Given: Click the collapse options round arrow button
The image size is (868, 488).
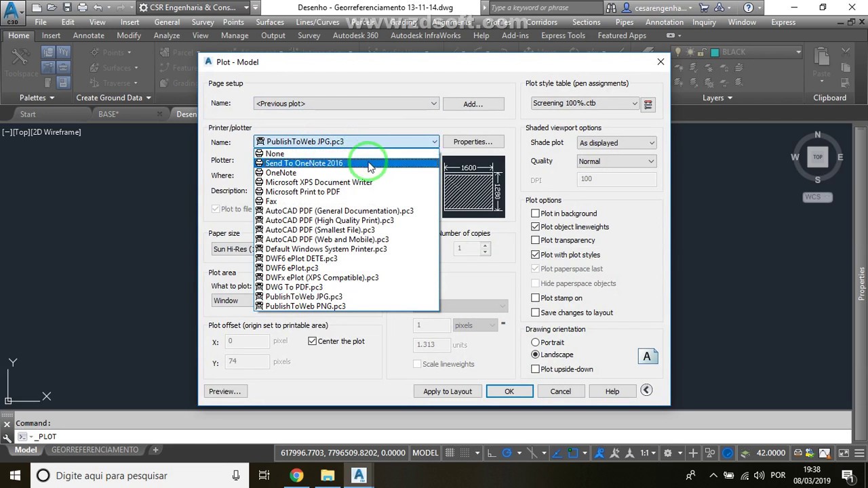Looking at the screenshot, I should click(x=646, y=390).
